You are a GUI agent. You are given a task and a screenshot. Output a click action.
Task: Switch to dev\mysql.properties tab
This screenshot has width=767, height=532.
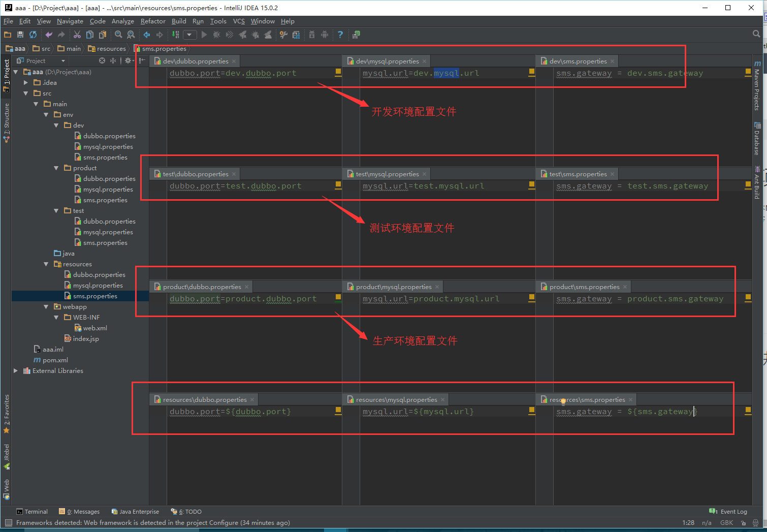(x=387, y=61)
